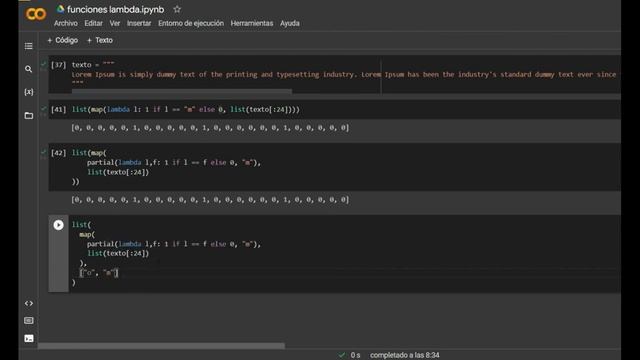Click the output list of cell 42
The height and width of the screenshot is (360, 640).
tap(210, 200)
